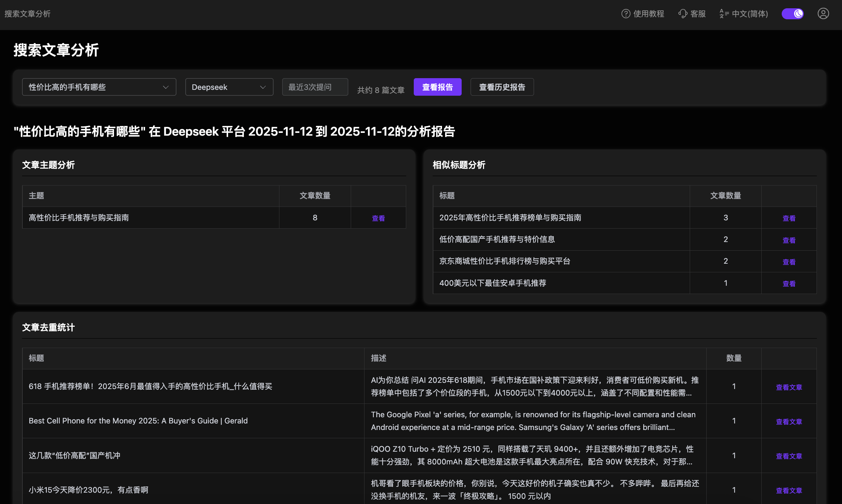This screenshot has height=504, width=842.
Task: Click 查看 for 2025年高性价比手机推荐榜单与购买指南
Action: 789,218
